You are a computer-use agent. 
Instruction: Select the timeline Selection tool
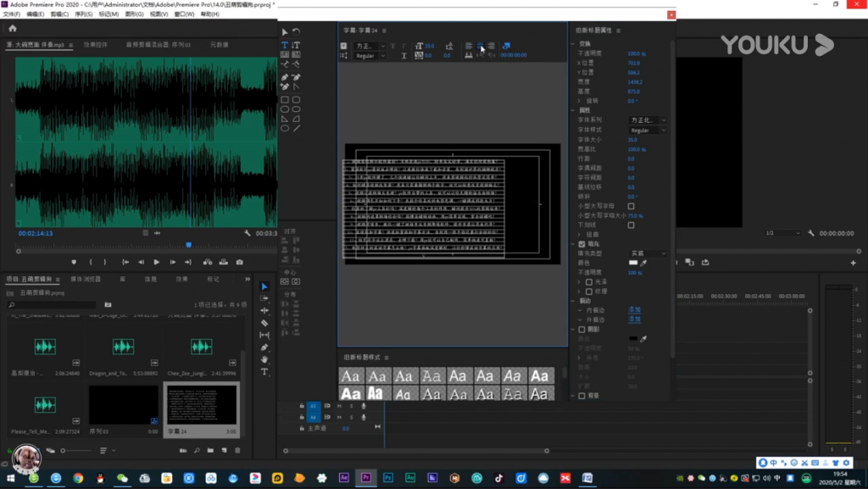(264, 286)
